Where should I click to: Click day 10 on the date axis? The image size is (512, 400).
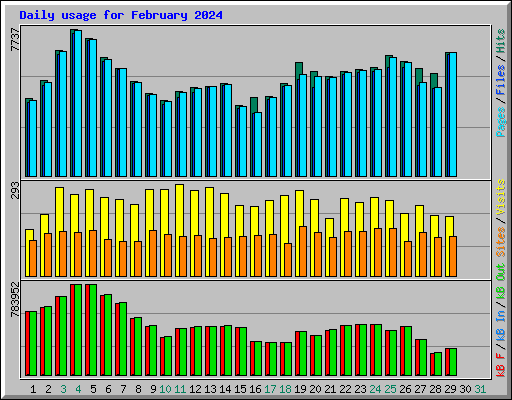165,389
